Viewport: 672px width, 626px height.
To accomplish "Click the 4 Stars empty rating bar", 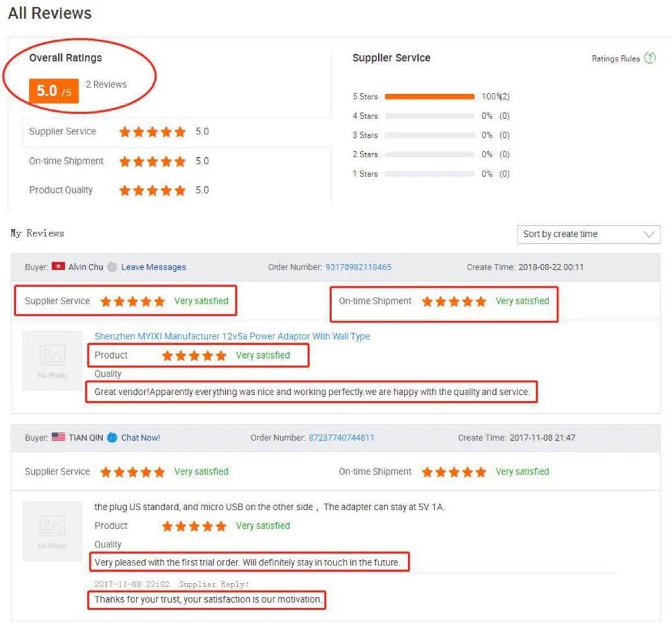I will tap(429, 116).
